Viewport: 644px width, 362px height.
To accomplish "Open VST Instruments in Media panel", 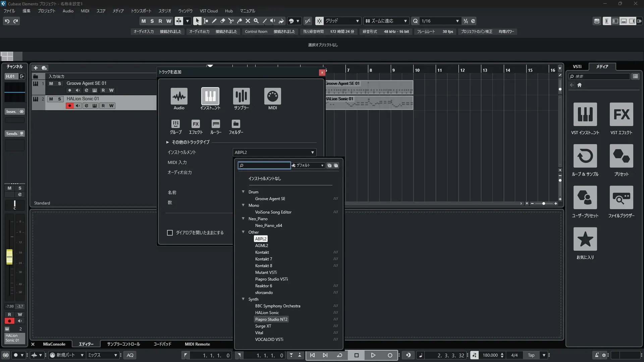I will pos(585,115).
